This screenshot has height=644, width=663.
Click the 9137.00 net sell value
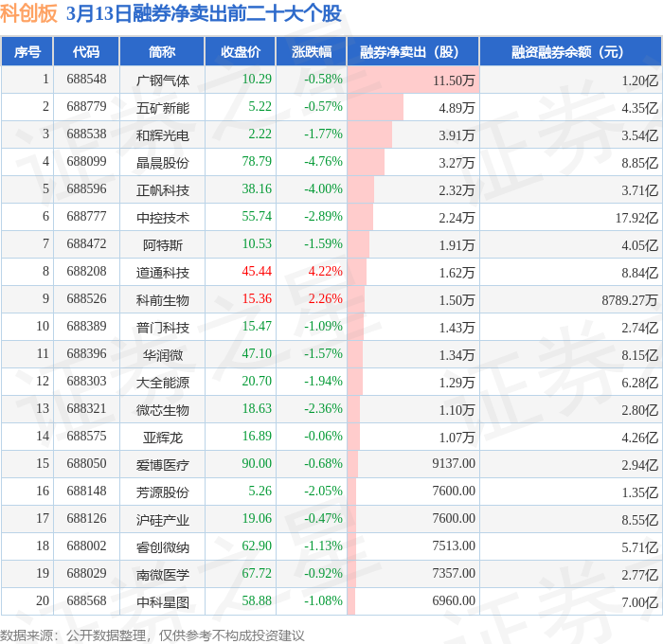click(x=454, y=464)
